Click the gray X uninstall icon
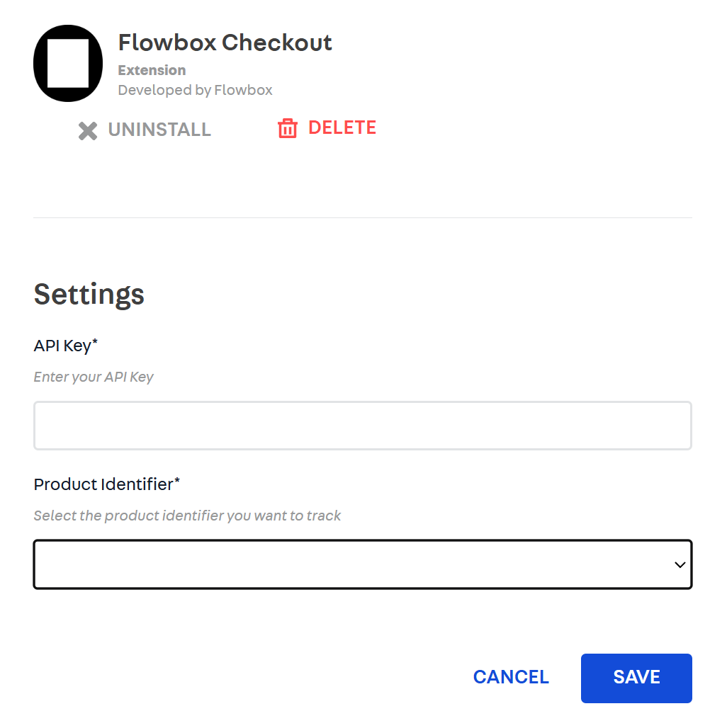Image resolution: width=727 pixels, height=728 pixels. point(88,131)
